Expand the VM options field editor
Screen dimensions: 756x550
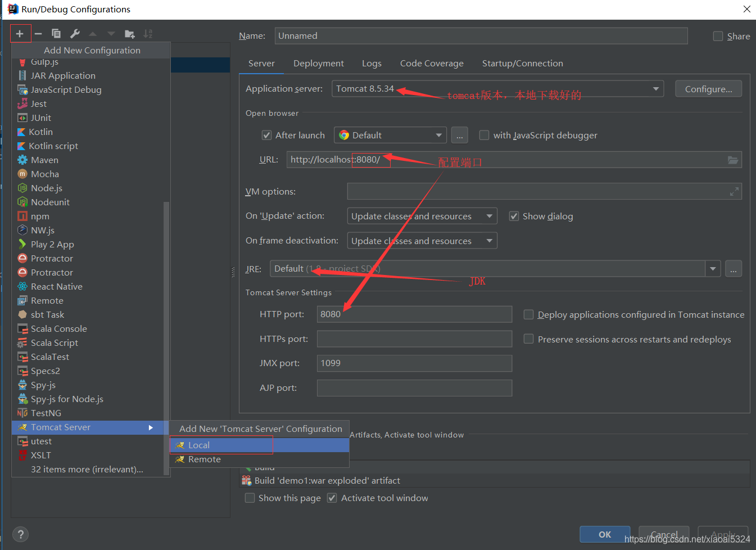[734, 192]
